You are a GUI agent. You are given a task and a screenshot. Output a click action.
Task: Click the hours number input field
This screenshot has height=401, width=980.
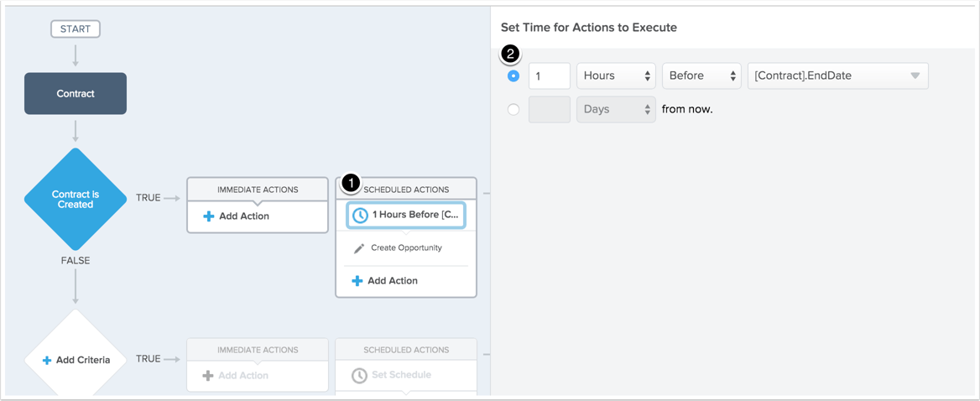point(550,76)
